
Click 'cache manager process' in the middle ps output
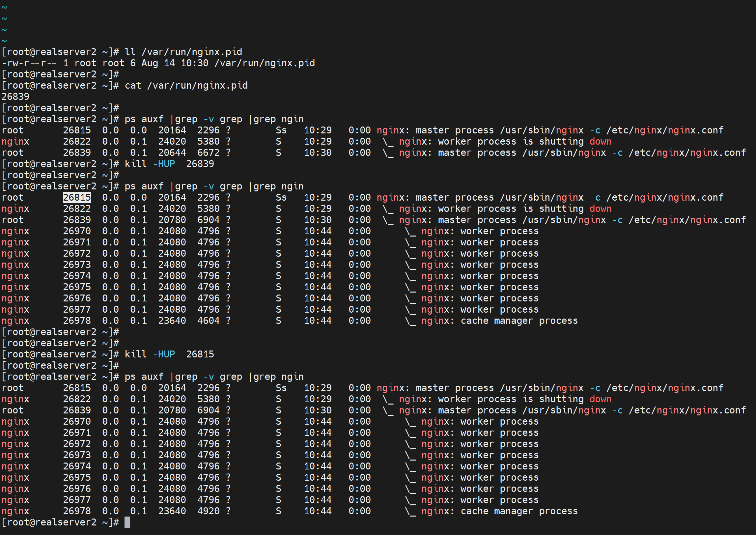click(519, 321)
